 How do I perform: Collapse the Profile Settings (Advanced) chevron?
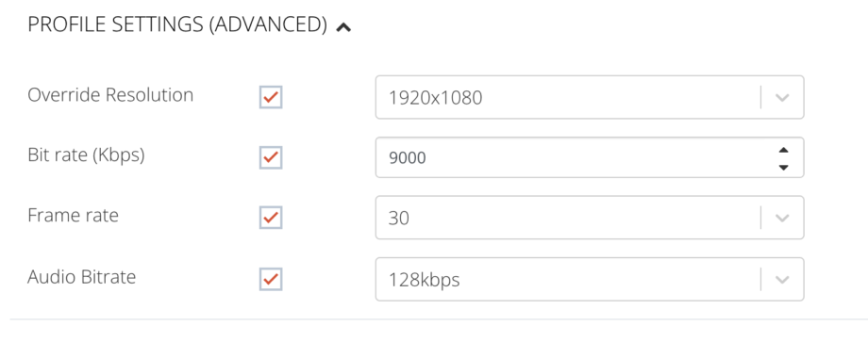click(343, 26)
